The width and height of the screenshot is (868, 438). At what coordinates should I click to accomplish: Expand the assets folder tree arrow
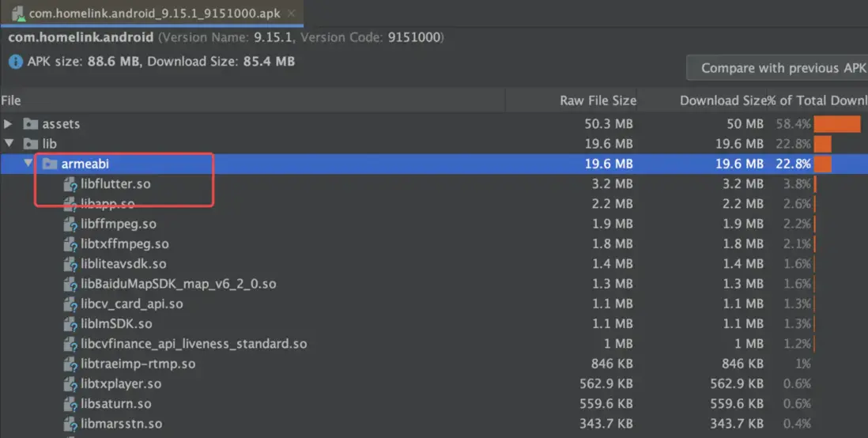(x=9, y=124)
